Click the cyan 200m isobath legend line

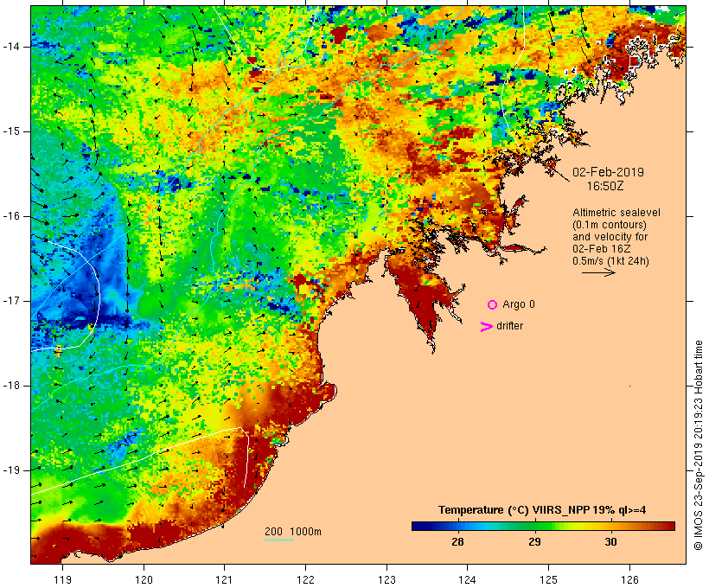279,540
